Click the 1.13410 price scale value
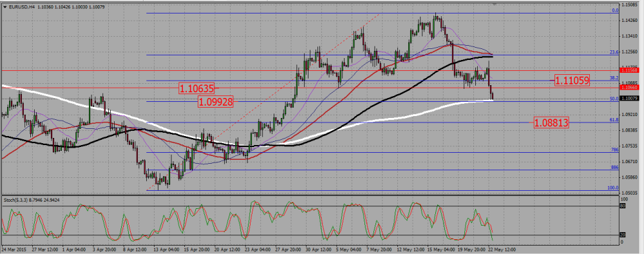 [630, 35]
